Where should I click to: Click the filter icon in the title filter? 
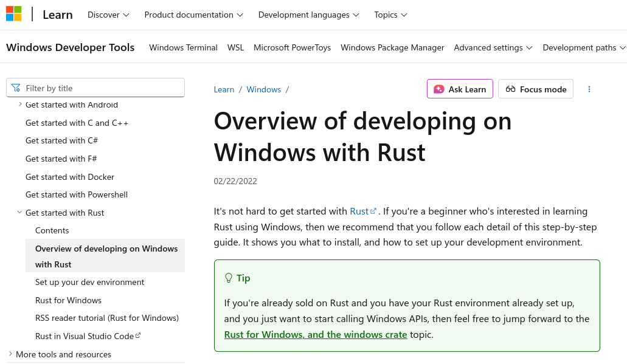pyautogui.click(x=16, y=88)
